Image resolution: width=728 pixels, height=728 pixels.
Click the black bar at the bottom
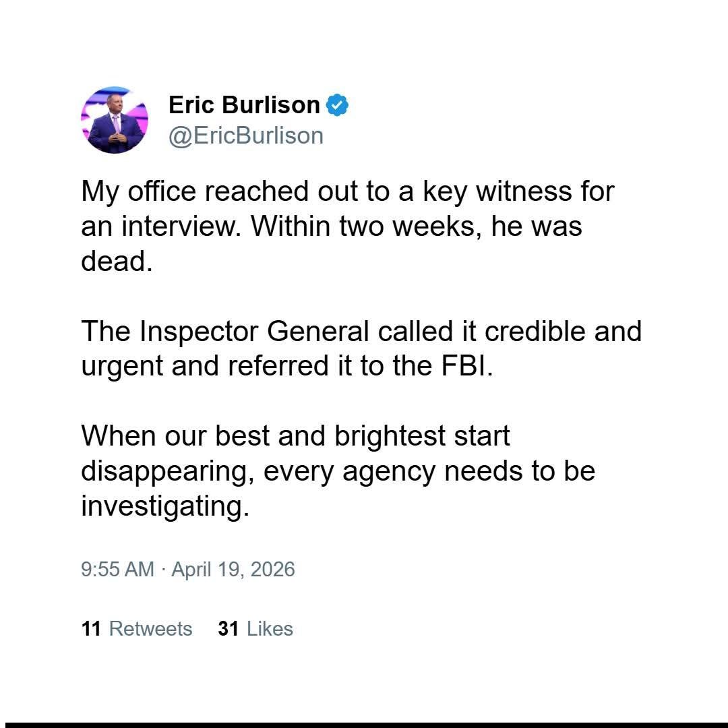tap(364, 725)
